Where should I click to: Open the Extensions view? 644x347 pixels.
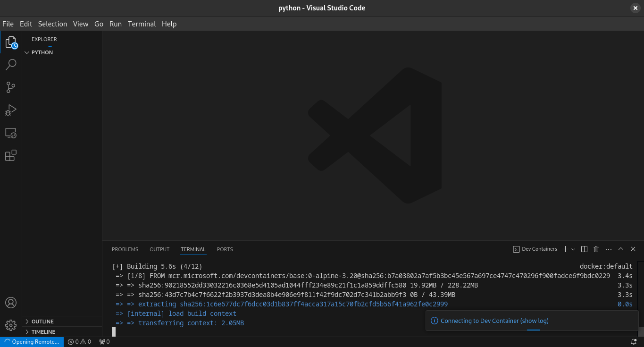click(x=11, y=155)
